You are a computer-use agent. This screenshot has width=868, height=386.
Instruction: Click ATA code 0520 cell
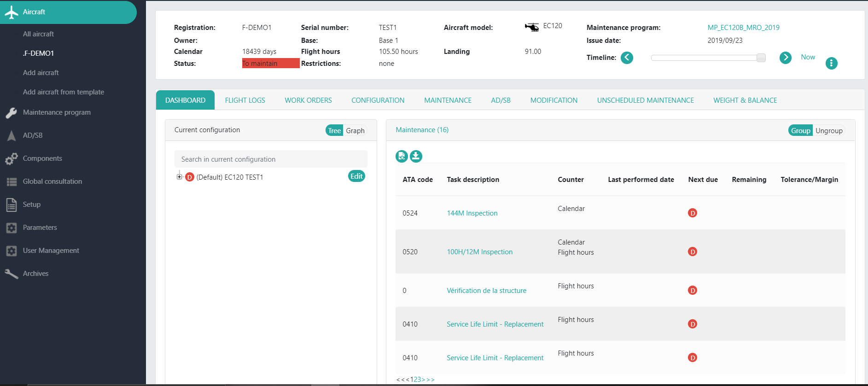coord(410,252)
